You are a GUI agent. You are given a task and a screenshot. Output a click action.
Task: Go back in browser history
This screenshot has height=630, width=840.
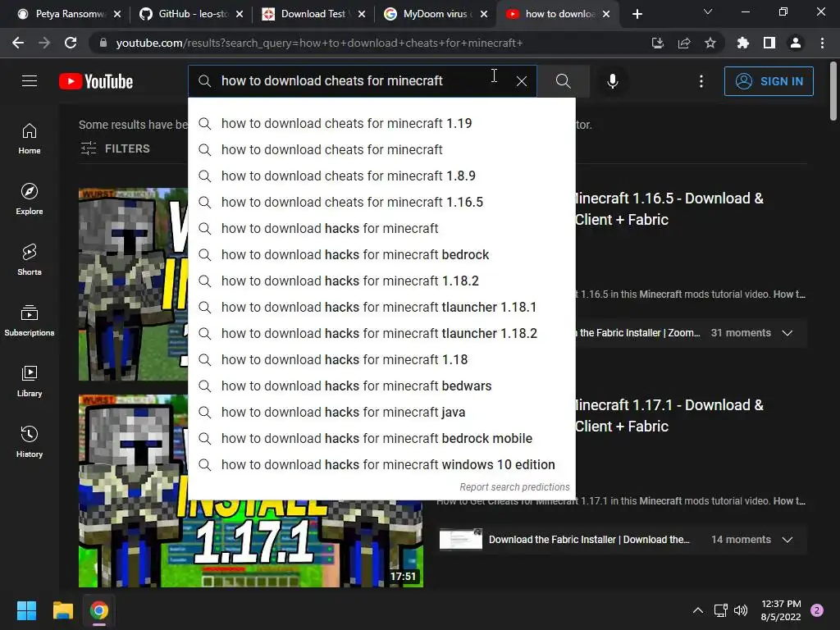point(18,43)
